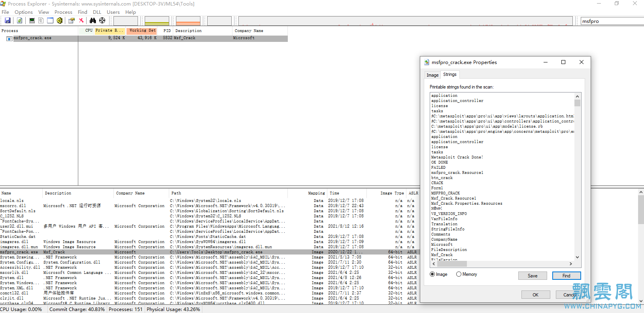Click the crosshair Find Window's Process icon
The height and width of the screenshot is (313, 644).
click(x=102, y=21)
